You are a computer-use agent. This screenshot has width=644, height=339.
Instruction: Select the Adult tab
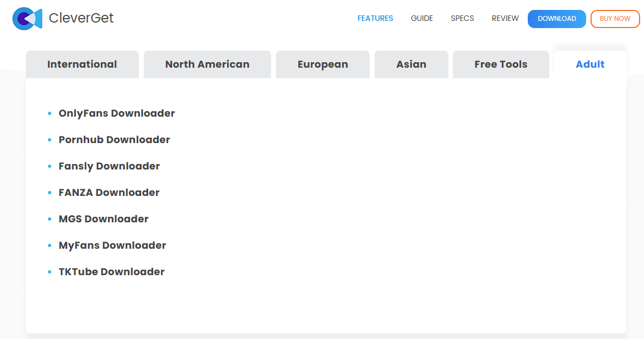[590, 64]
